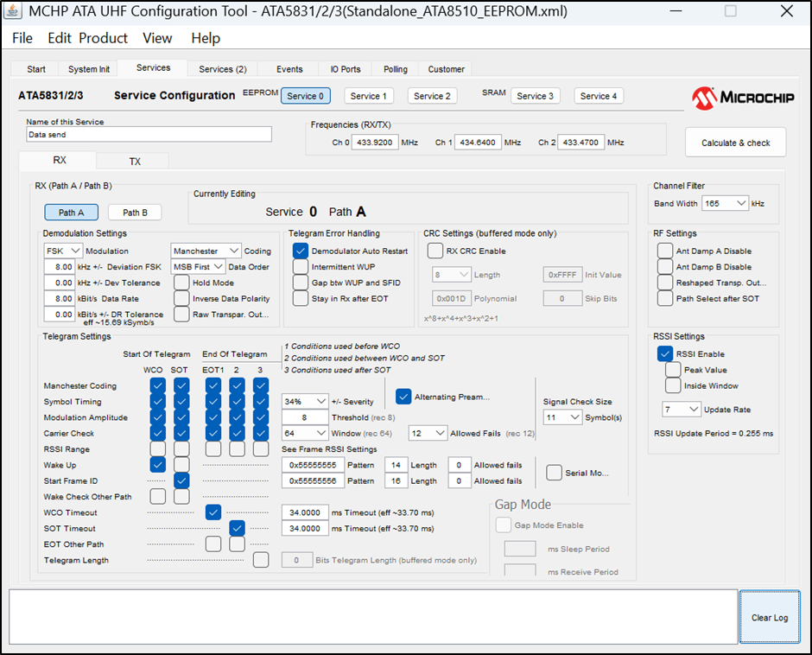Select EEPROM Service 0 button

click(306, 96)
